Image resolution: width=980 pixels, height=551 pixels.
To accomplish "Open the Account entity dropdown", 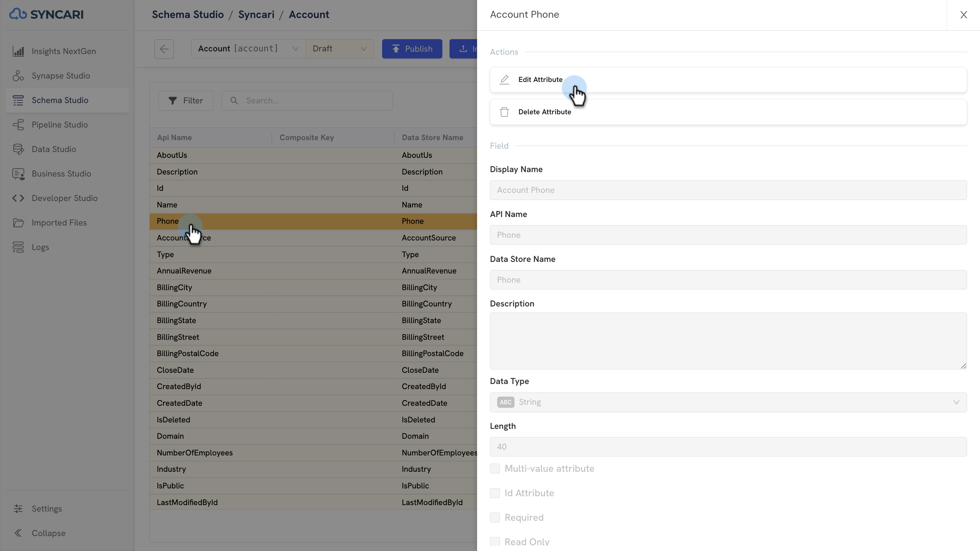I will [x=248, y=49].
